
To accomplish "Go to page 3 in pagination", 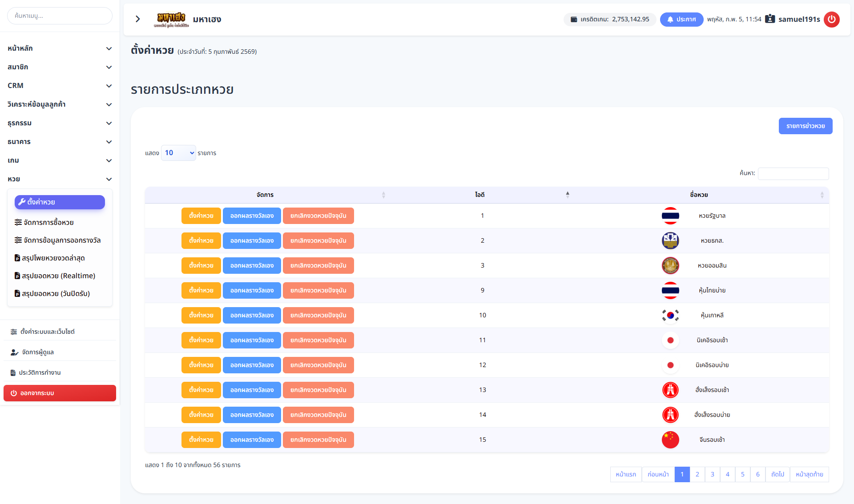I will (x=712, y=474).
